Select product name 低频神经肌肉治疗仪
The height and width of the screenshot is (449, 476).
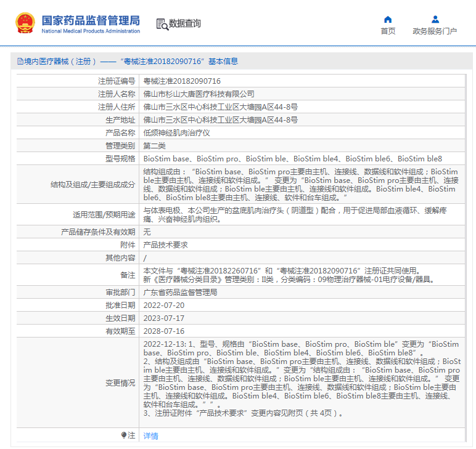coord(177,133)
